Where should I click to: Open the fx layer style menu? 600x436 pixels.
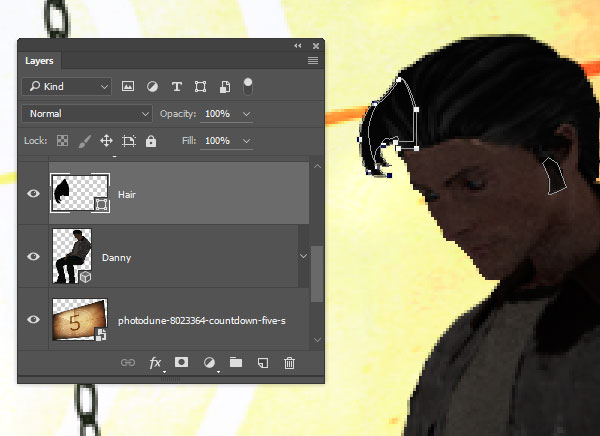[155, 363]
